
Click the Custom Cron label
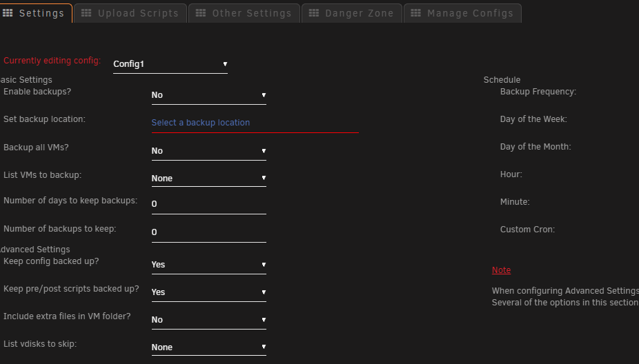tap(527, 230)
